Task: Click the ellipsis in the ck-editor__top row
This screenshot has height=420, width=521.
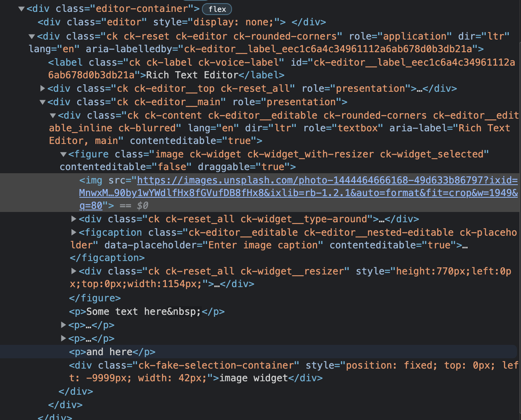Action: tap(419, 89)
